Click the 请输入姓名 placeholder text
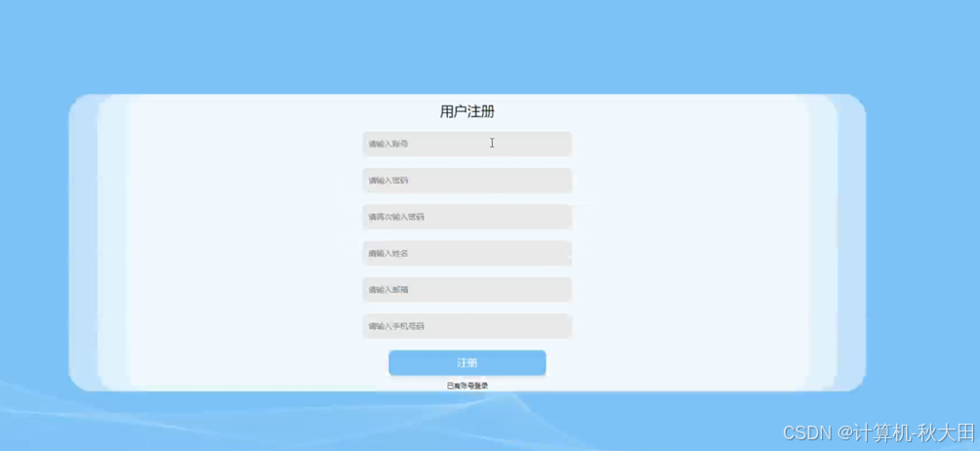The image size is (980, 451). coord(388,254)
